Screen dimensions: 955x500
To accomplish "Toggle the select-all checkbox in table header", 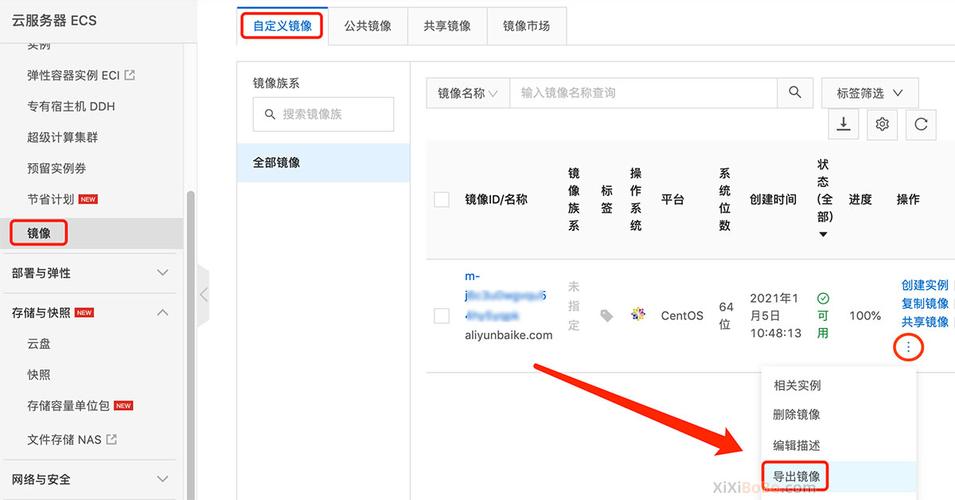I will coord(442,199).
